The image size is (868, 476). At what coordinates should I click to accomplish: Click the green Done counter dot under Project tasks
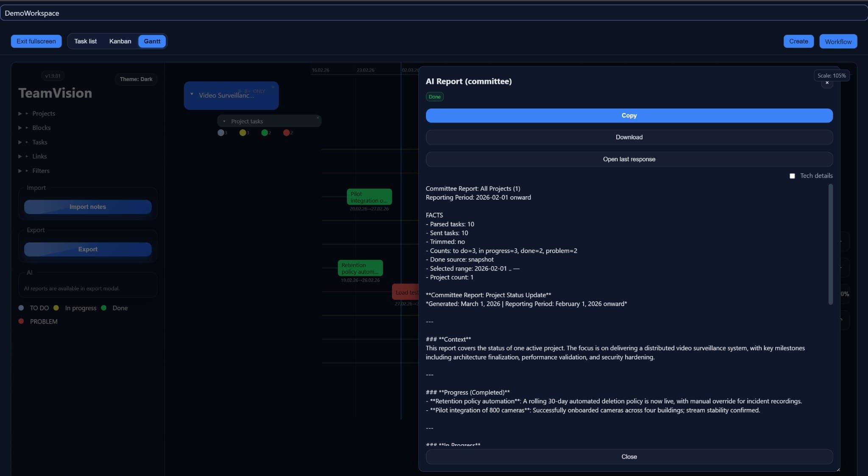point(265,133)
